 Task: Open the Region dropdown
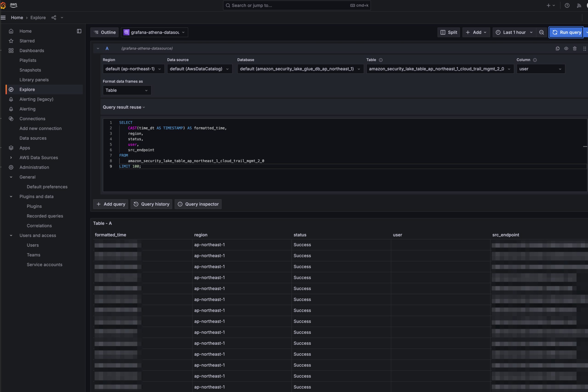[133, 69]
